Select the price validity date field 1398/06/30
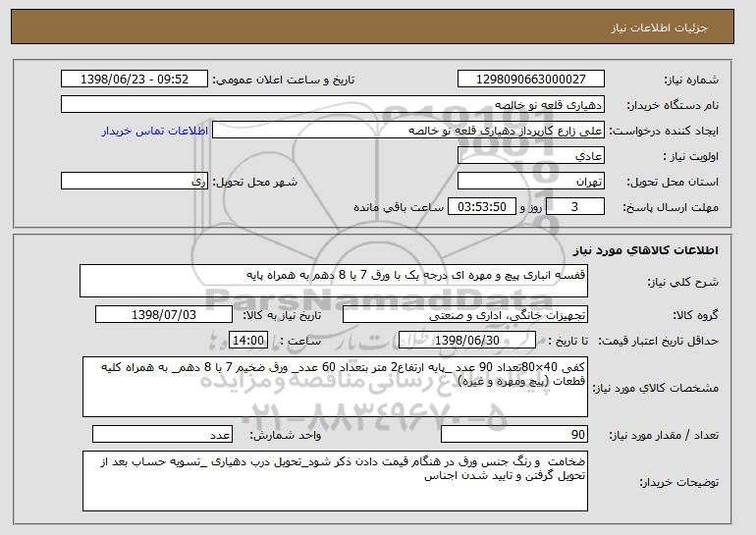The width and height of the screenshot is (756, 535). (x=467, y=341)
